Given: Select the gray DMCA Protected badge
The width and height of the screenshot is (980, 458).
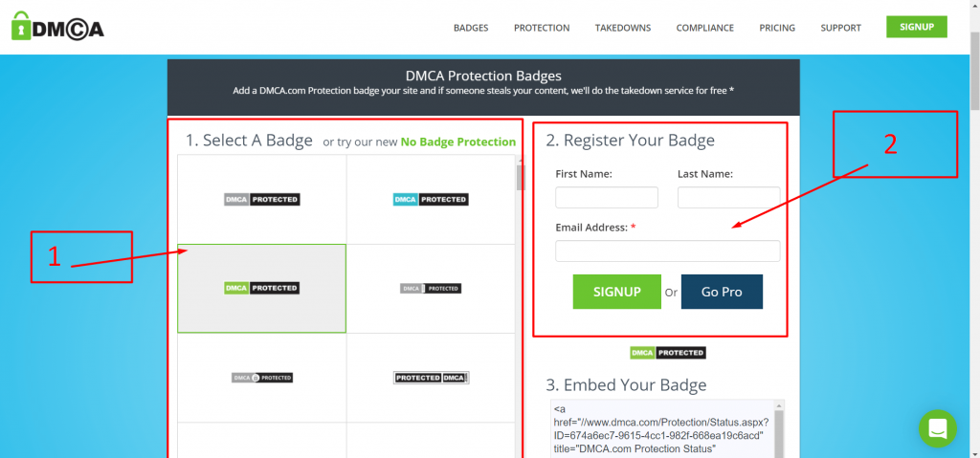Looking at the screenshot, I should click(x=262, y=199).
